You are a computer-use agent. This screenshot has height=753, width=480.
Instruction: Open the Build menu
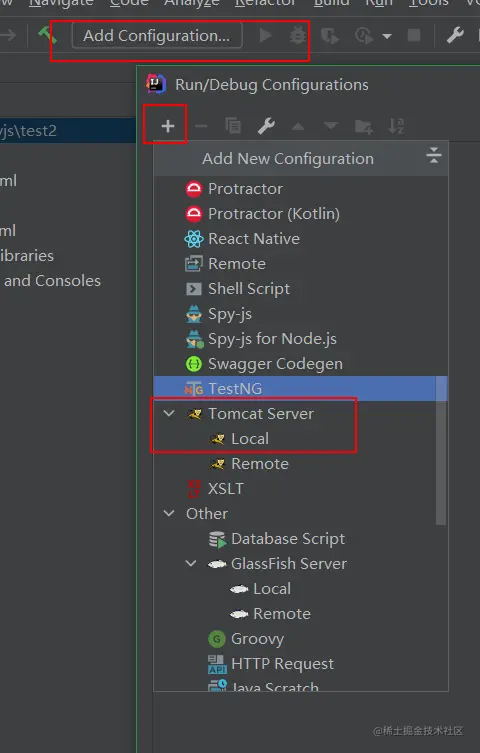pyautogui.click(x=331, y=3)
